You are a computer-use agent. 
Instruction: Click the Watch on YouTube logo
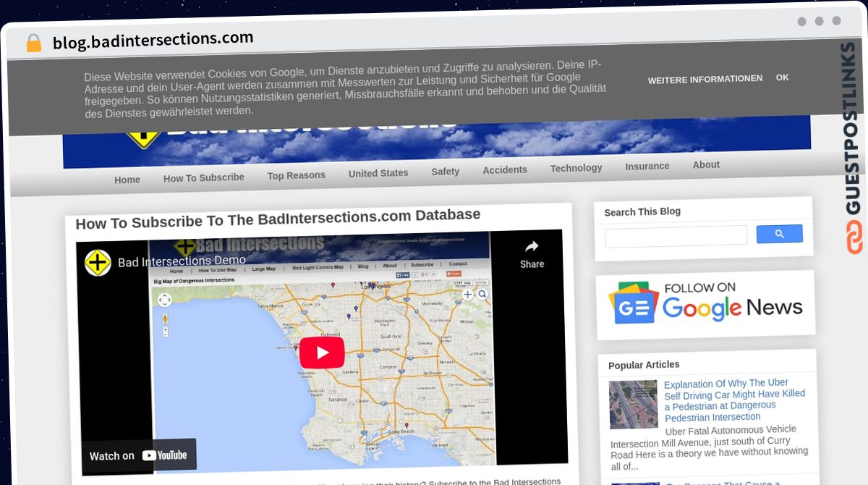point(164,455)
